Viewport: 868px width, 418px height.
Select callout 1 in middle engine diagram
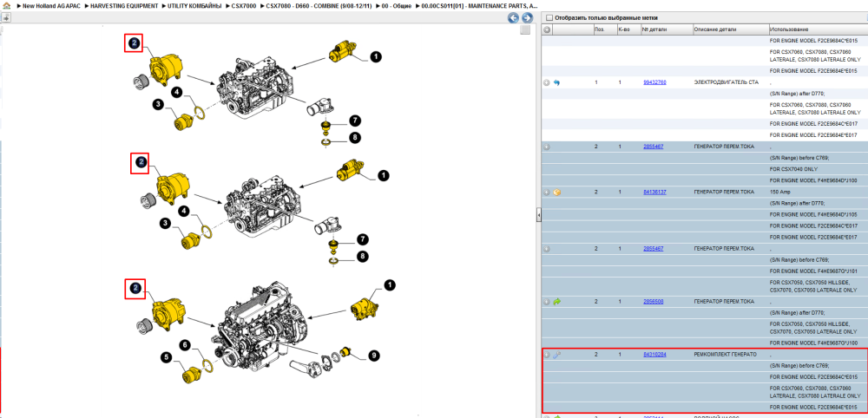click(x=383, y=176)
